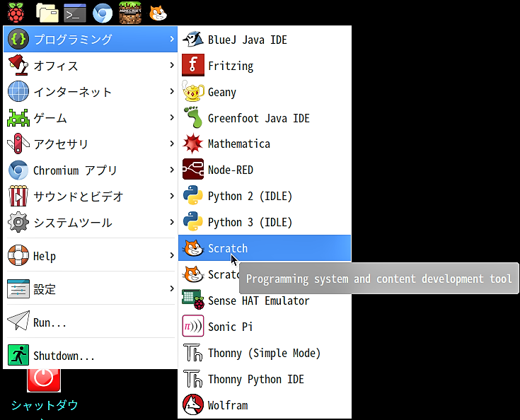Click the red Shutdown desktop icon
The height and width of the screenshot is (420, 520).
(x=44, y=377)
